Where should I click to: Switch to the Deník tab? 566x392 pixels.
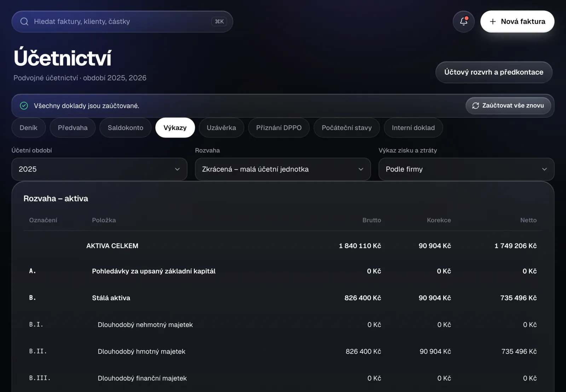(29, 128)
